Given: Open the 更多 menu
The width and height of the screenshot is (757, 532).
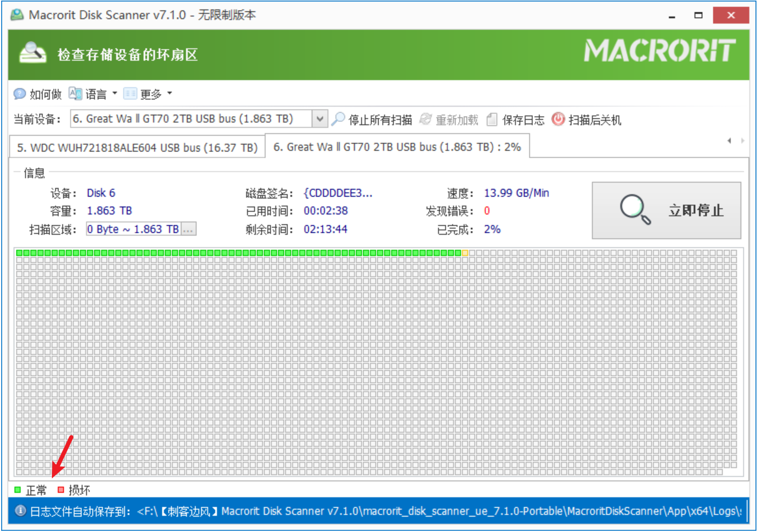Looking at the screenshot, I should 143,94.
